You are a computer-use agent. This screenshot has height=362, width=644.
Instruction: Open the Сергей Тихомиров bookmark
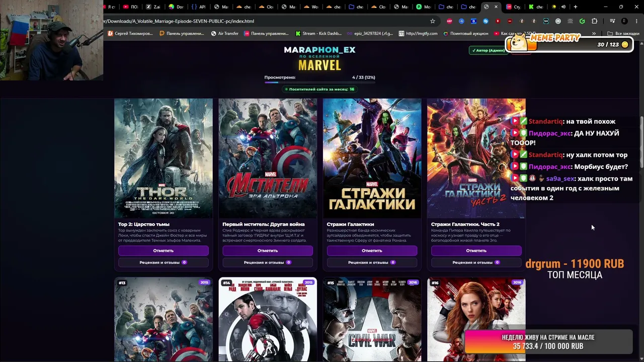tap(130, 34)
